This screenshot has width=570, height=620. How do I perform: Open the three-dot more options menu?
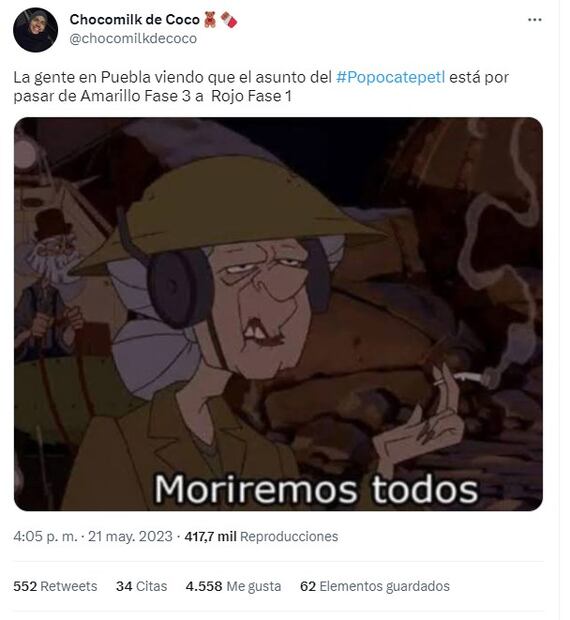coord(534,20)
